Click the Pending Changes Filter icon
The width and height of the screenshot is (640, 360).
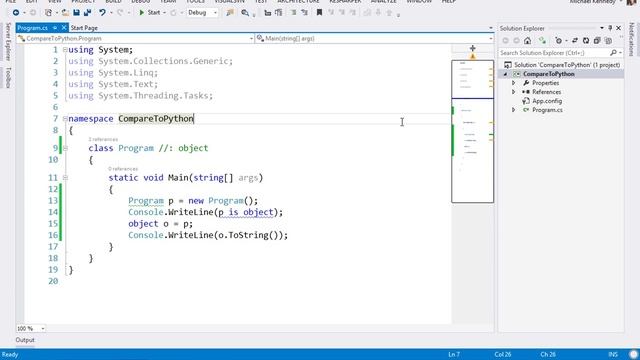pos(559,41)
